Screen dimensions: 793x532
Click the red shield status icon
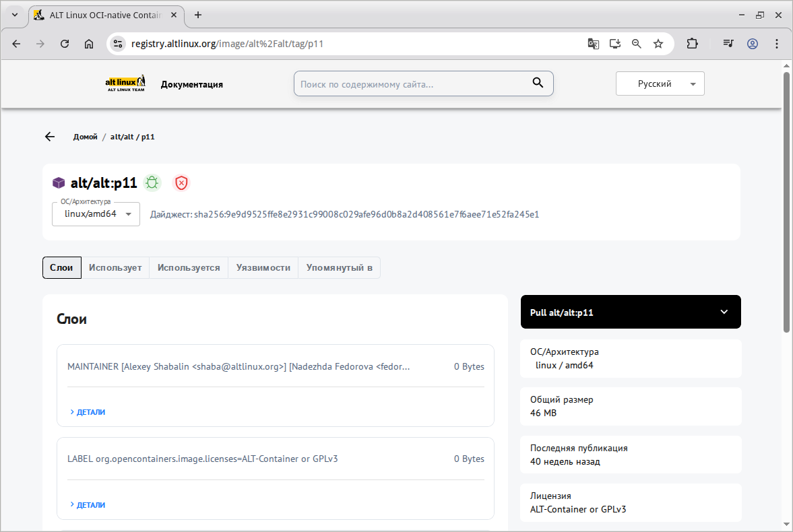point(181,182)
